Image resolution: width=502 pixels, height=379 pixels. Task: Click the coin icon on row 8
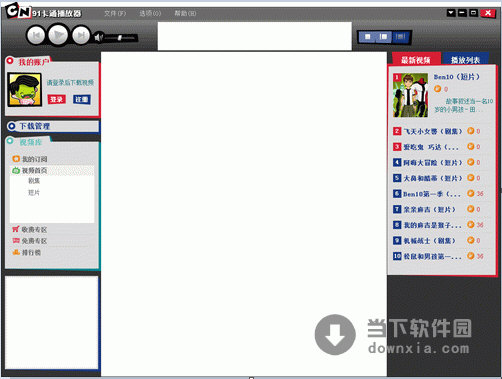pos(470,224)
